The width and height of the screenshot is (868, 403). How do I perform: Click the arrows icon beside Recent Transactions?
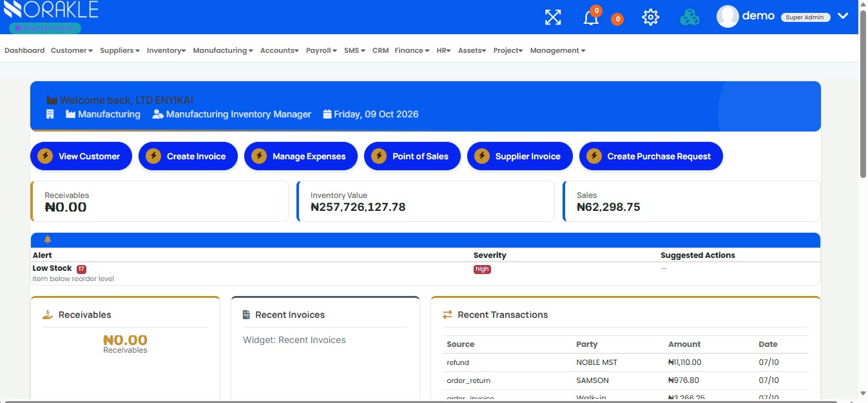coord(447,315)
